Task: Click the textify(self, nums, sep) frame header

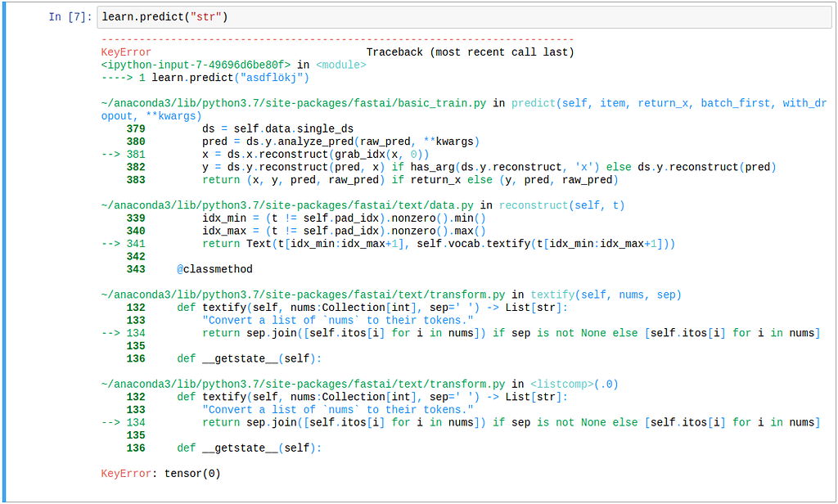Action: (x=606, y=295)
